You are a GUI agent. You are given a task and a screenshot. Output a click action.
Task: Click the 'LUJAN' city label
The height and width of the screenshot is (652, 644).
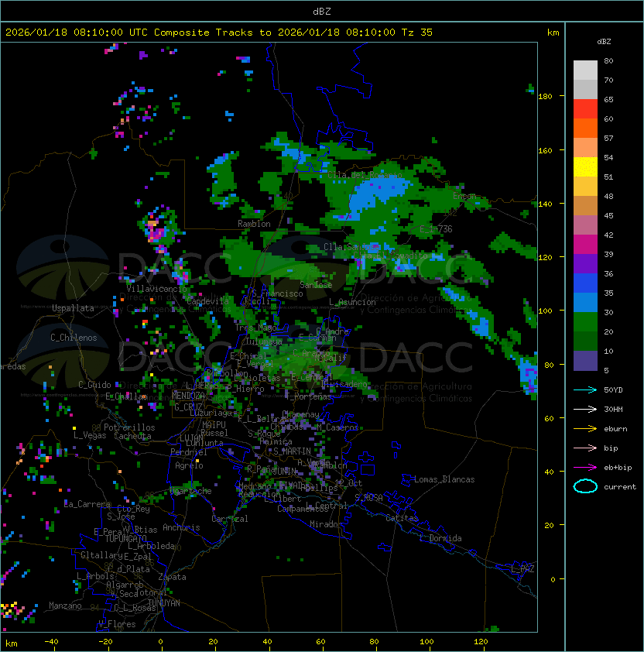click(191, 438)
